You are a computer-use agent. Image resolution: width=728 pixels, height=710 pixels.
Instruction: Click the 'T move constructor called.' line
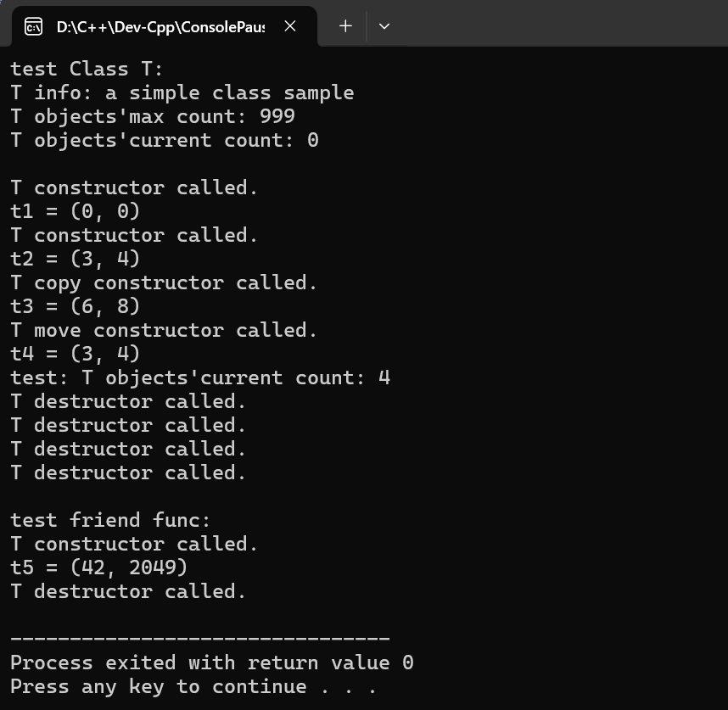[x=164, y=330]
